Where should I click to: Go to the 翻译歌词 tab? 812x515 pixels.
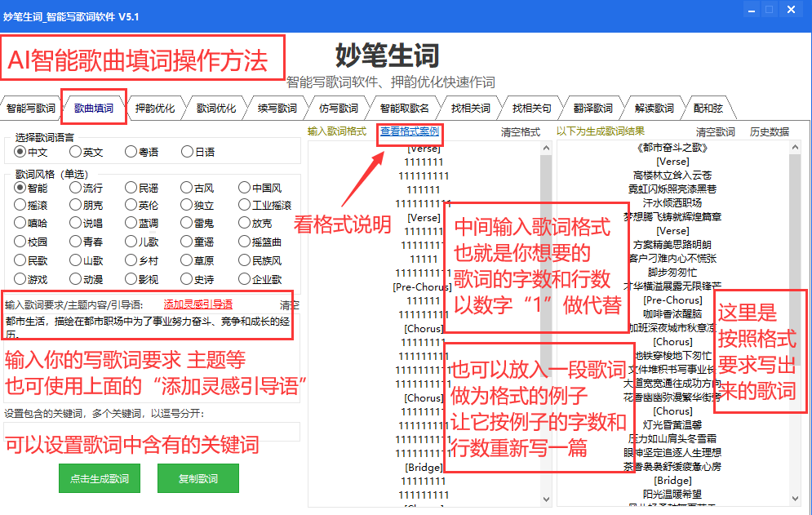592,109
